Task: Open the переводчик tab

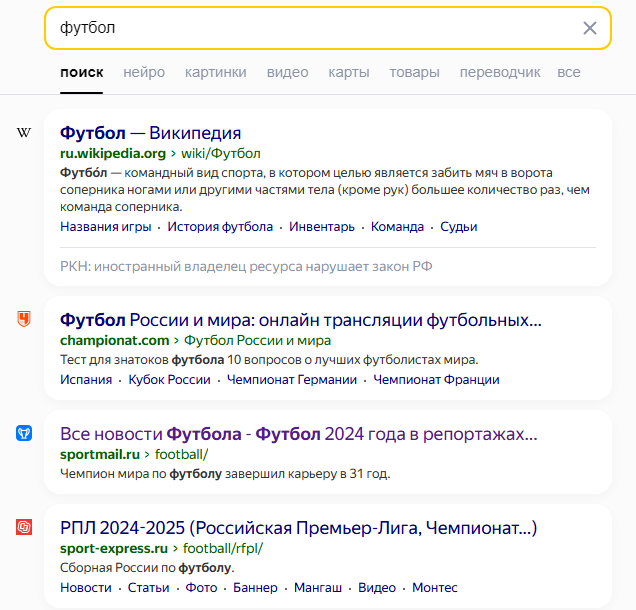Action: pos(500,72)
